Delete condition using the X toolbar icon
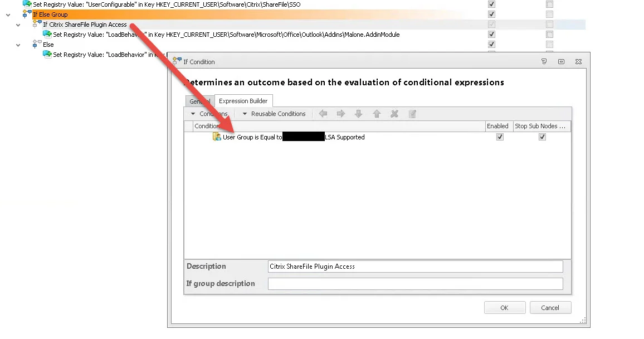 point(394,114)
